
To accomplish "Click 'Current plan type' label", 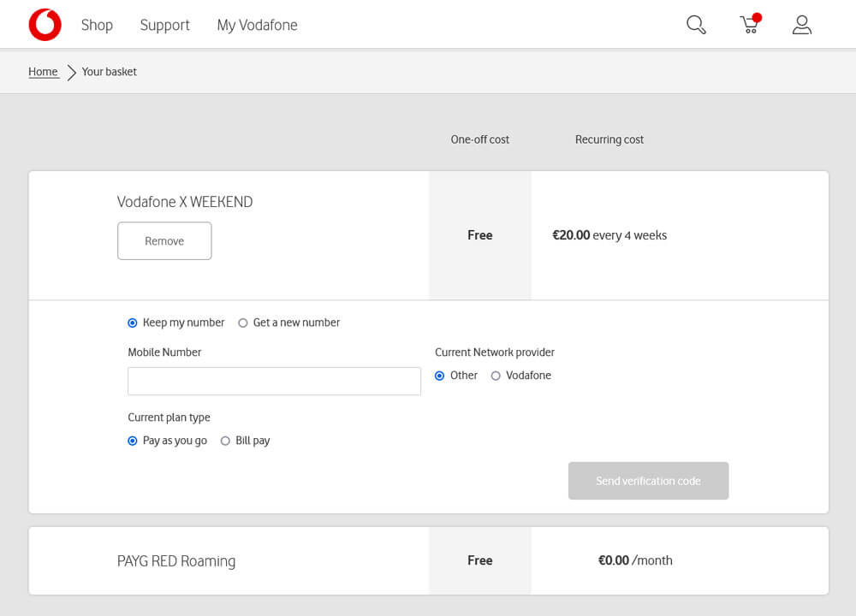I will [169, 418].
